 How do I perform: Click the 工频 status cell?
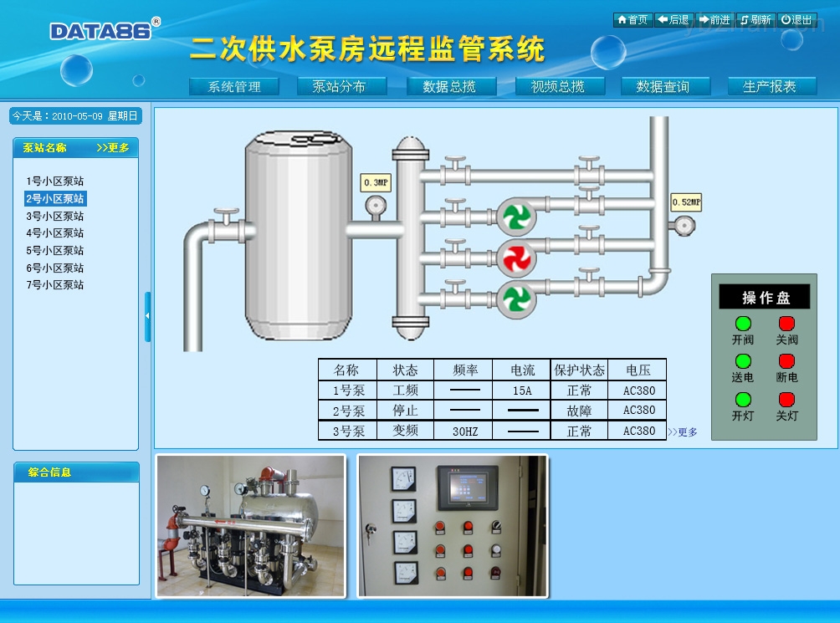point(405,391)
